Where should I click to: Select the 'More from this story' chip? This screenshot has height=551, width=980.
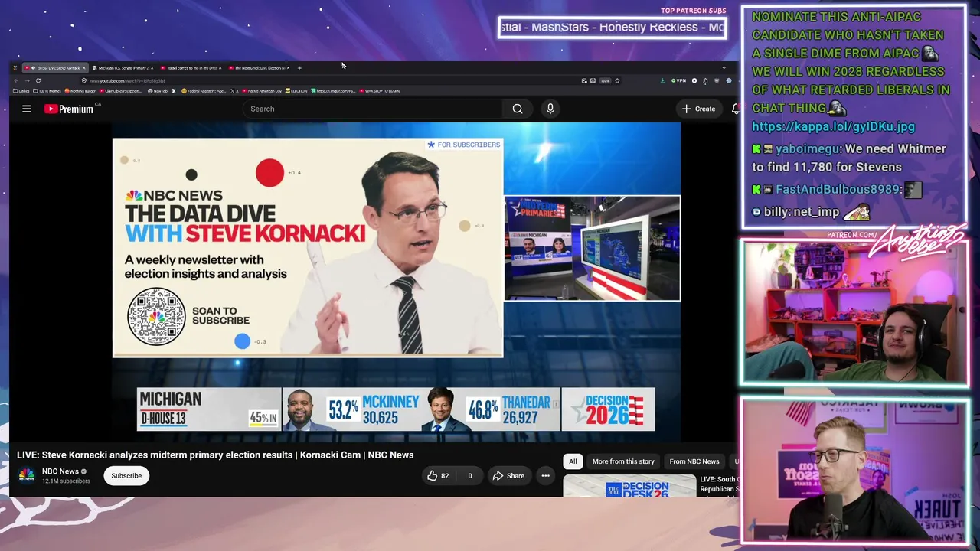[x=623, y=461]
